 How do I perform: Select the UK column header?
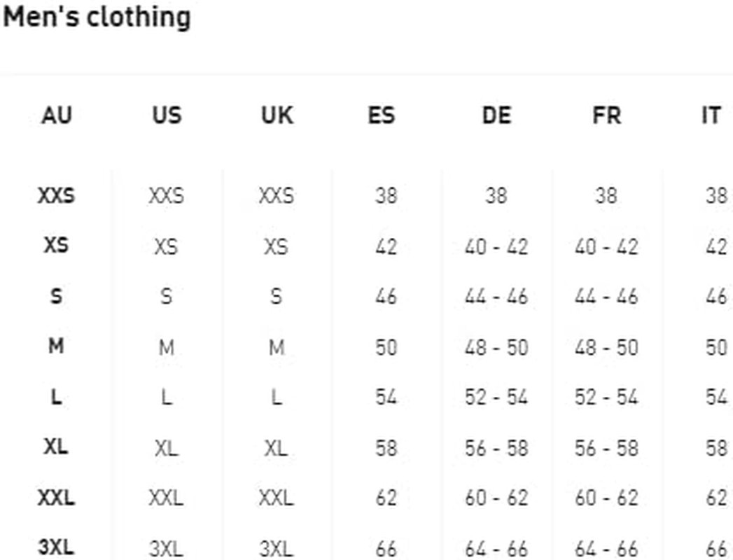tap(277, 115)
